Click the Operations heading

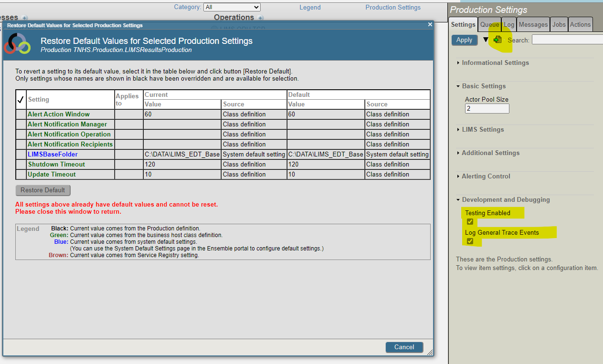pos(234,17)
